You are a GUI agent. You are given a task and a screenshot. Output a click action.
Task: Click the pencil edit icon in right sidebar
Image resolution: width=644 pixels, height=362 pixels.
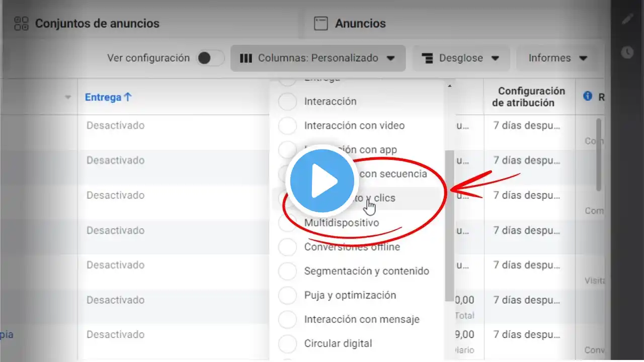tap(627, 19)
